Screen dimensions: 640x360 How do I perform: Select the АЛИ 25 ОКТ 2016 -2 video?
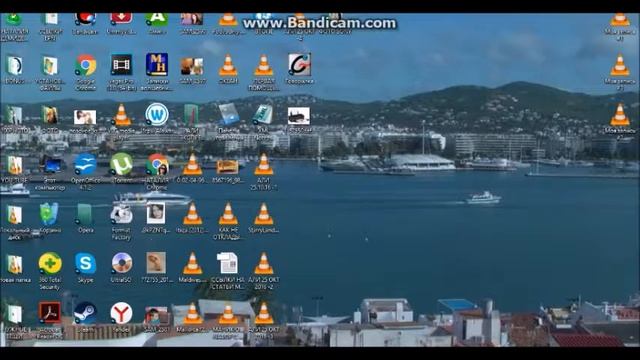pyautogui.click(x=264, y=264)
